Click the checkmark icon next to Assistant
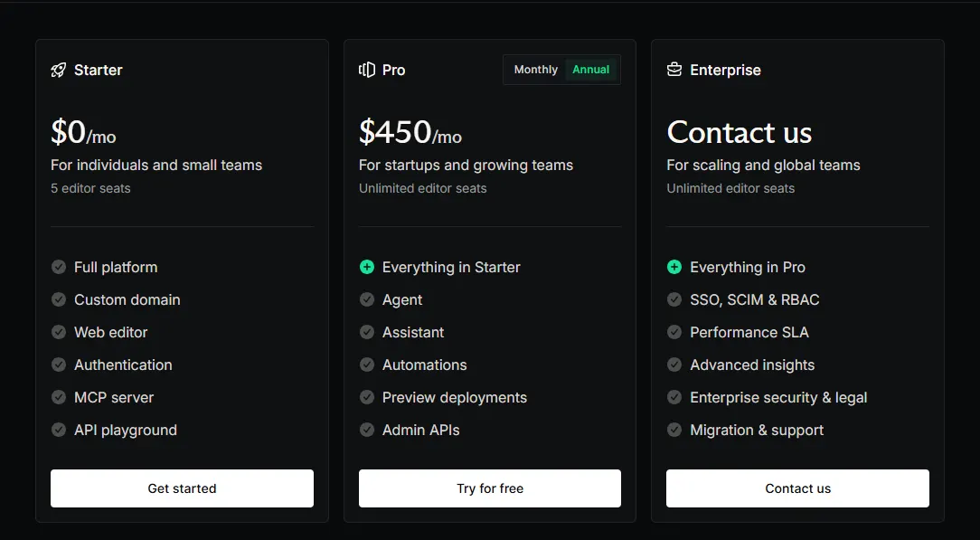 point(367,333)
